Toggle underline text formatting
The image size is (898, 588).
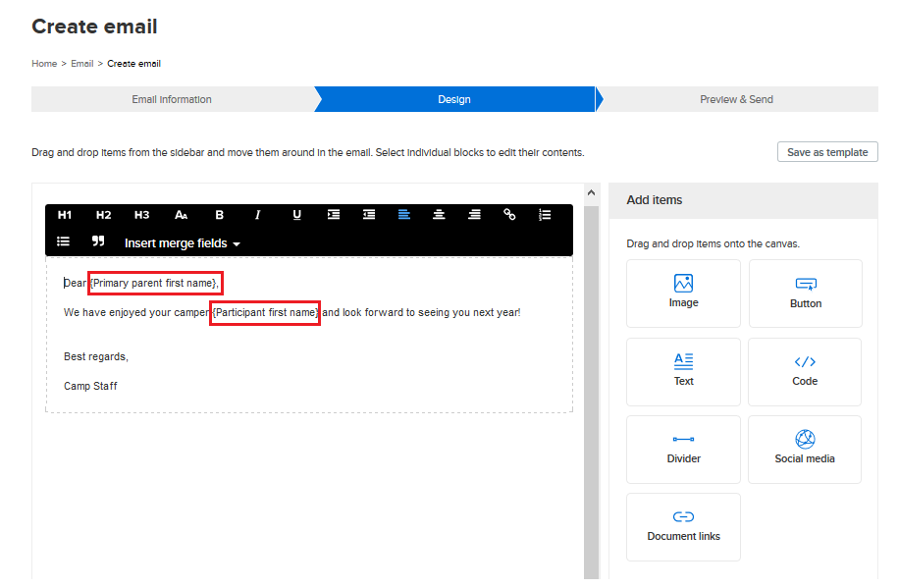click(x=296, y=215)
